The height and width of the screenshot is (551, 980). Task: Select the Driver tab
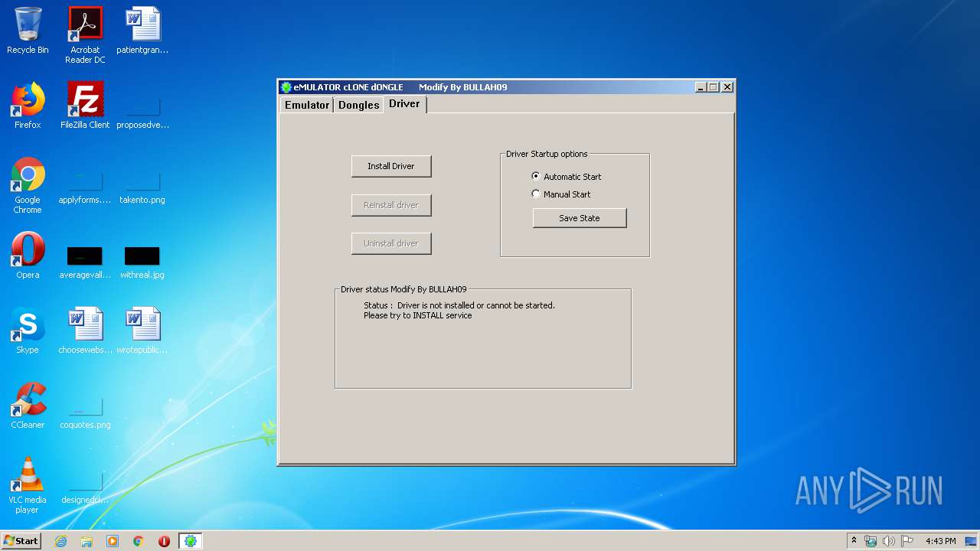pos(404,104)
